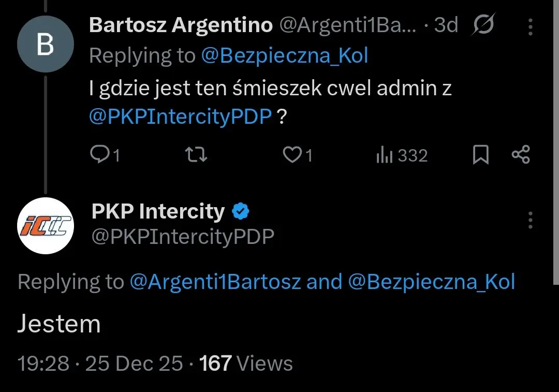Share Bartosz Argentino's tweet
This screenshot has width=559, height=392.
520,155
